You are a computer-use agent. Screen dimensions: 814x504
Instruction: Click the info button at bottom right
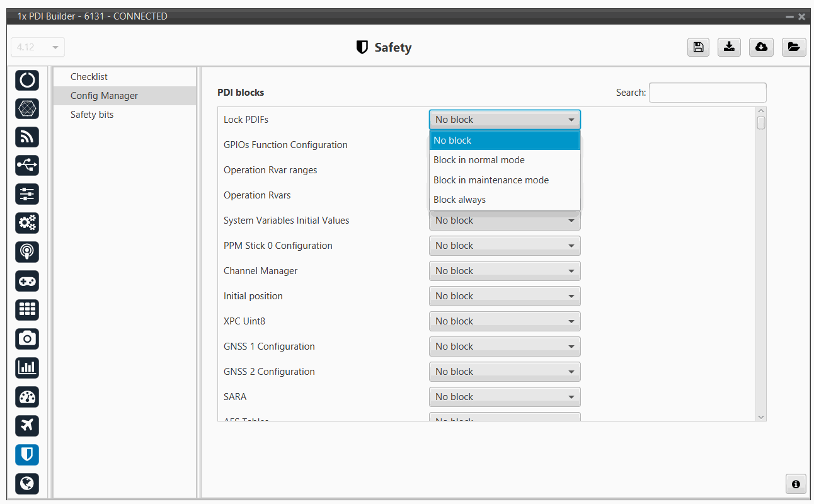click(x=796, y=484)
